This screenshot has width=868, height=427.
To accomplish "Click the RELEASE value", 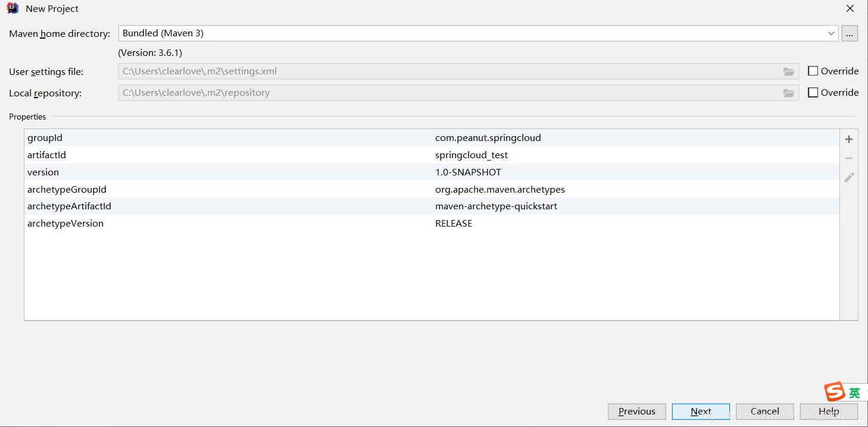I will [454, 224].
